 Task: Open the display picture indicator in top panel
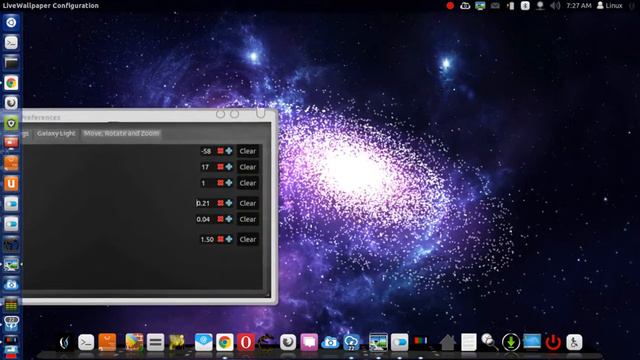[x=480, y=6]
